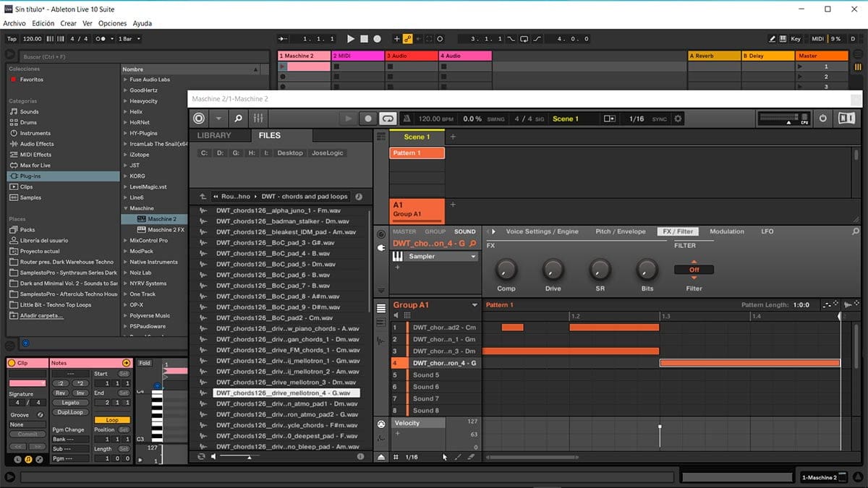The width and height of the screenshot is (868, 488).
Task: Select the Desktop location shortcut
Action: [290, 153]
